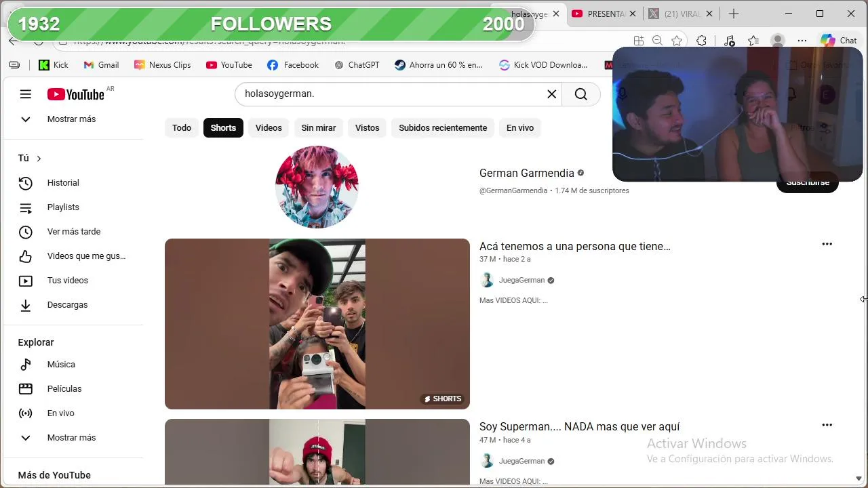Open Soy Superman NADA mas title
Viewport: 868px width, 488px height.
580,427
